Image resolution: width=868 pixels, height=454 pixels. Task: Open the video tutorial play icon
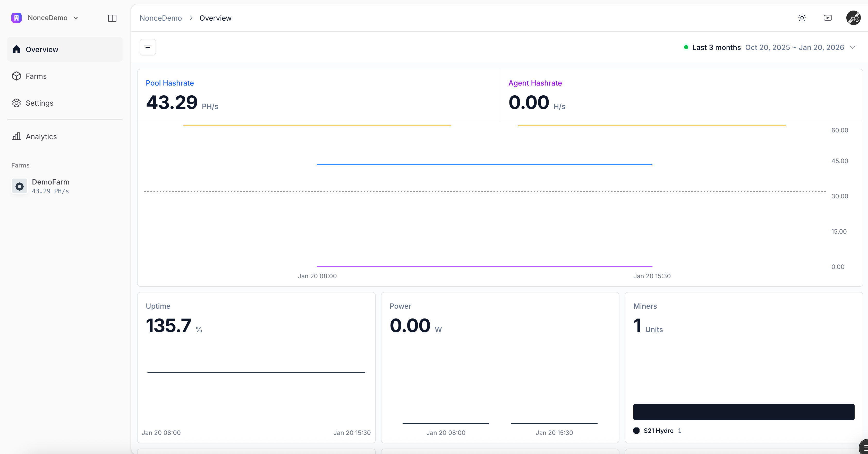click(x=828, y=18)
